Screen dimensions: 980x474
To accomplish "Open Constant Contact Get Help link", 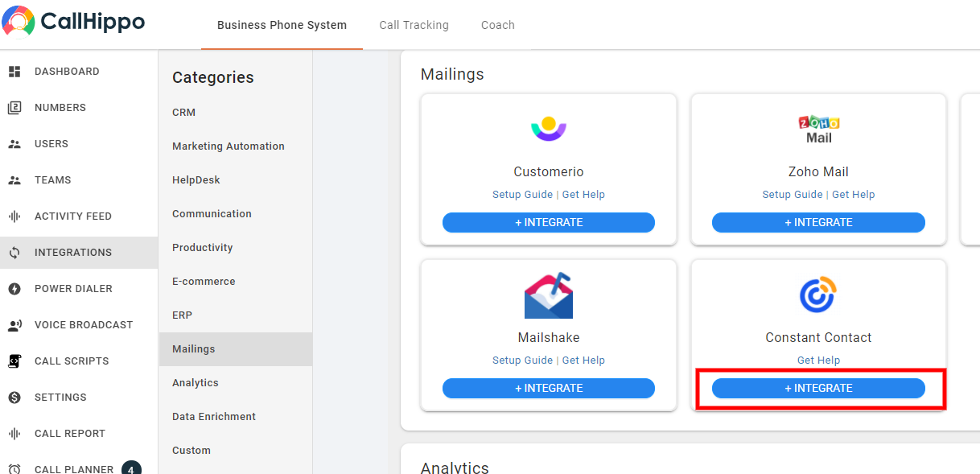I will tap(818, 361).
